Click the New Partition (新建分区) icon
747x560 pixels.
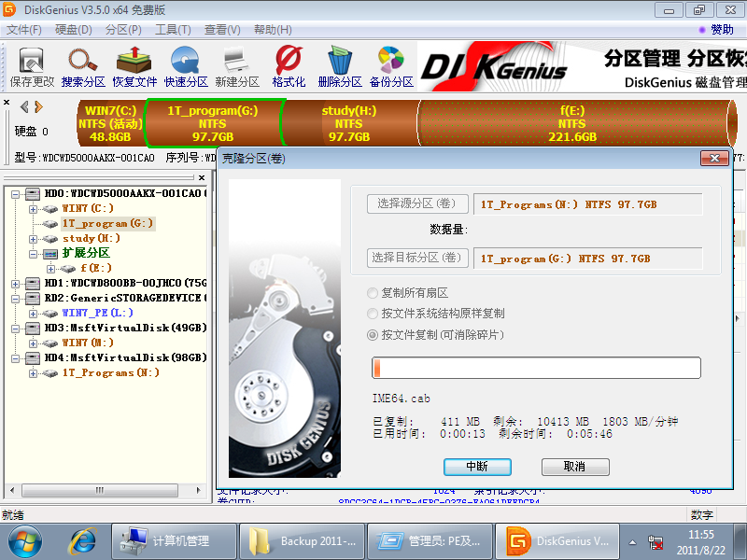click(237, 66)
